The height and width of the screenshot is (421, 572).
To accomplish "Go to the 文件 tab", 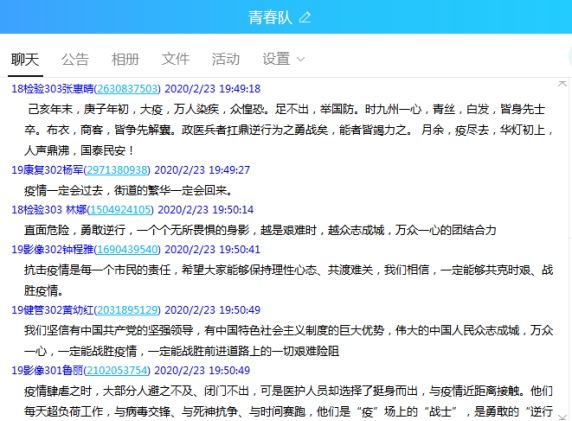I will point(175,59).
